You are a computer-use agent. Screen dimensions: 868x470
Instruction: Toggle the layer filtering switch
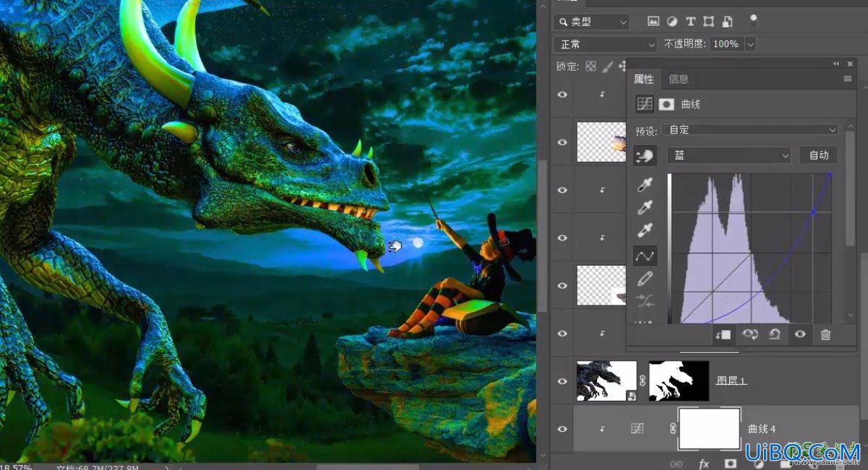click(754, 20)
